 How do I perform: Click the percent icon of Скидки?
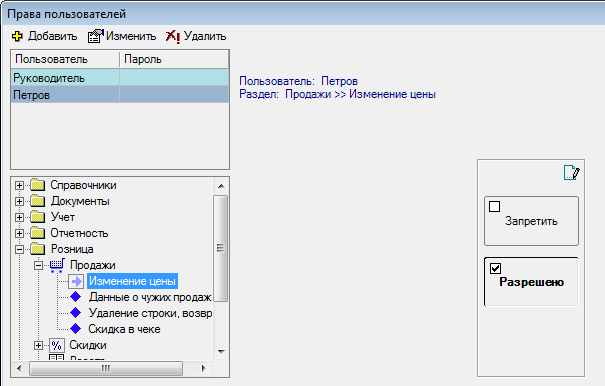pyautogui.click(x=57, y=345)
